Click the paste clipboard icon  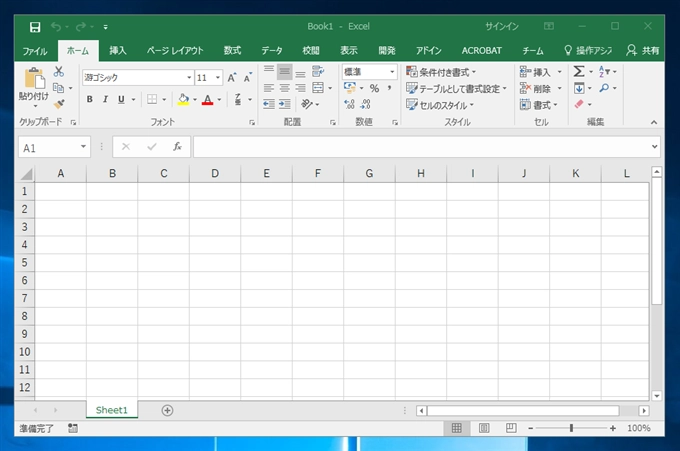tap(34, 79)
